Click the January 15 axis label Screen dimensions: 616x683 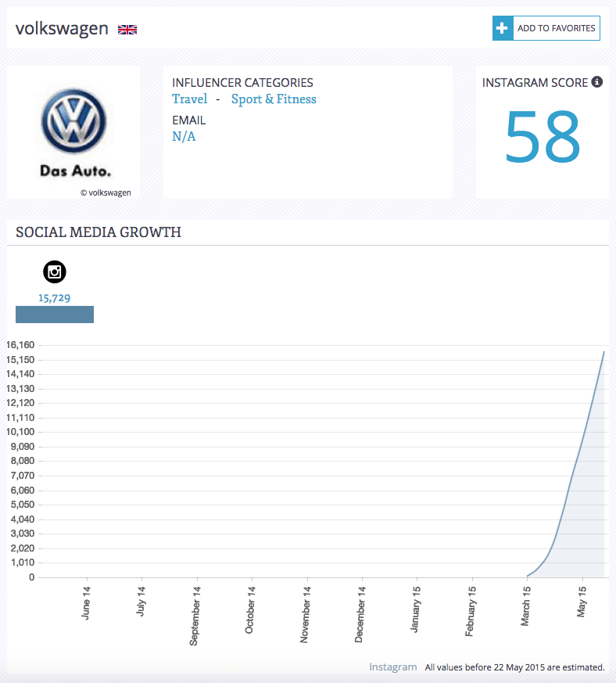click(416, 609)
